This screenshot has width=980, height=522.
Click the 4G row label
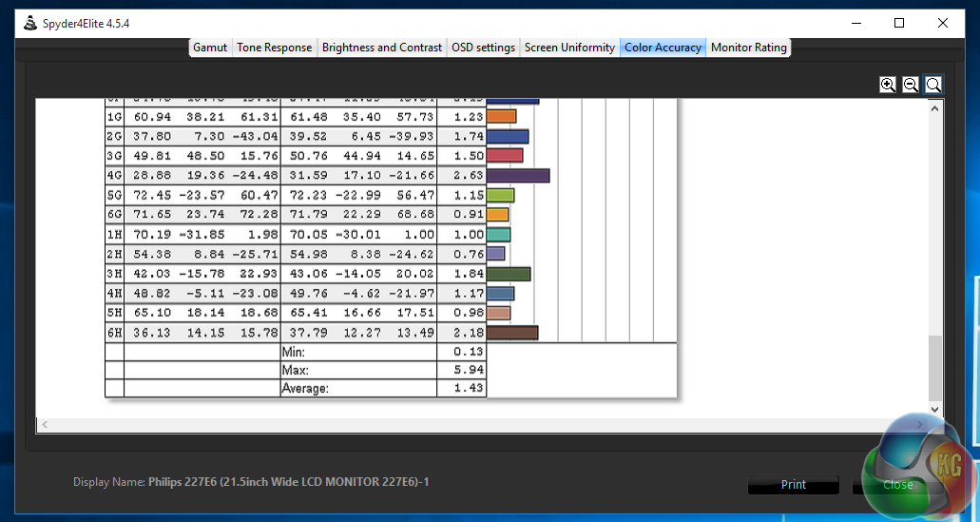tap(114, 176)
